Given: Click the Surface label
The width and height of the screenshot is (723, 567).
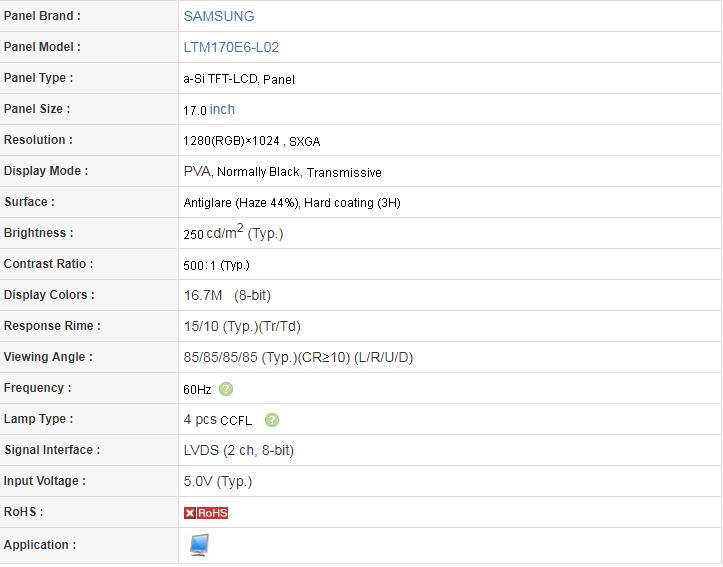Looking at the screenshot, I should tap(30, 202).
